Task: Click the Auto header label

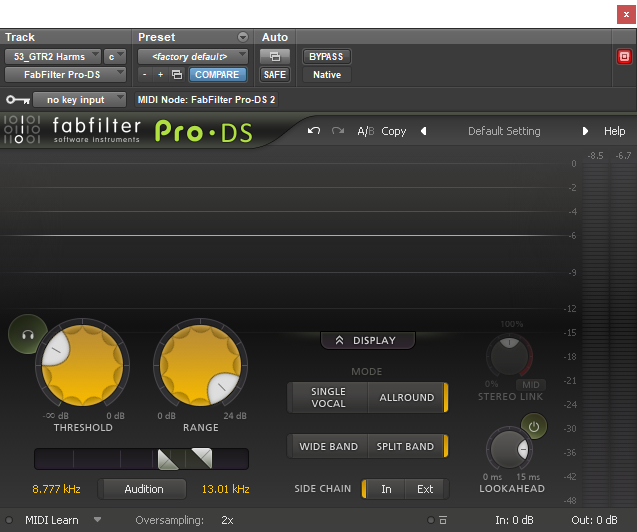Action: 275,37
